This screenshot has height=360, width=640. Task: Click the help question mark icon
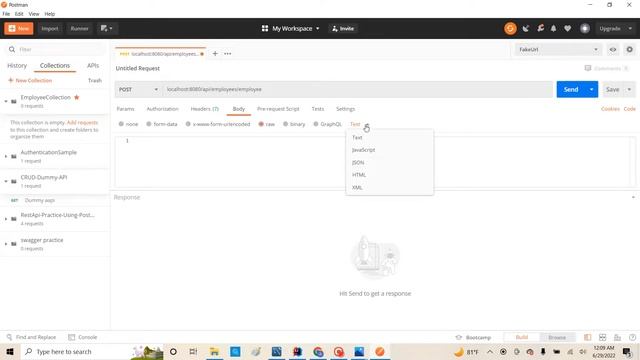[x=632, y=337]
